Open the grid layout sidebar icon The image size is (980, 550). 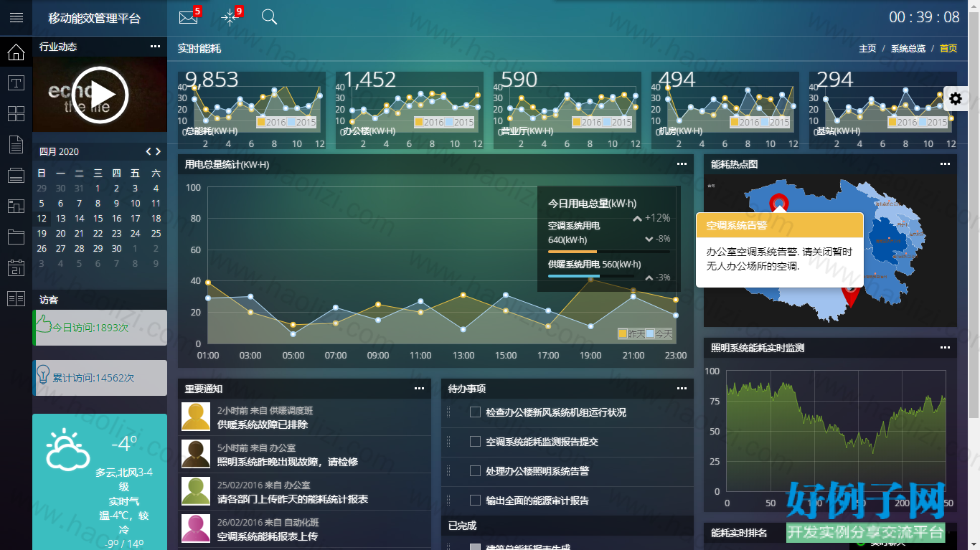coord(16,114)
